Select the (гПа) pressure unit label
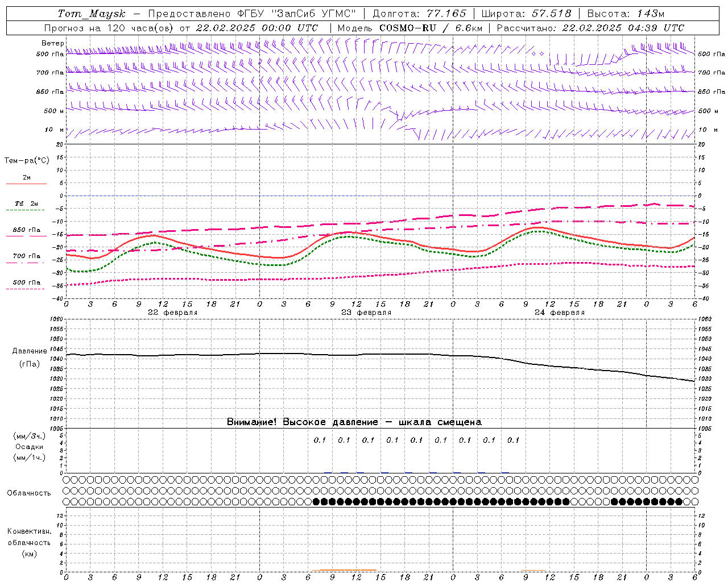Image resolution: width=728 pixels, height=582 pixels. 29,364
